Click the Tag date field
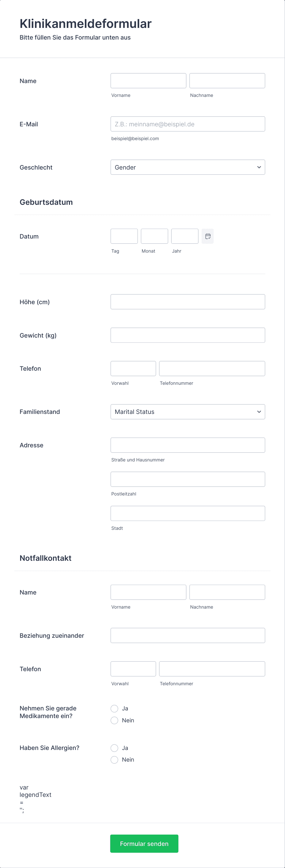The height and width of the screenshot is (868, 285). tap(124, 236)
